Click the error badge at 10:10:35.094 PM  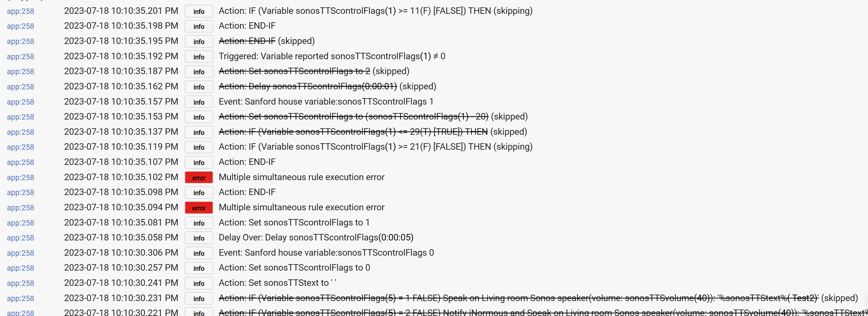point(199,208)
